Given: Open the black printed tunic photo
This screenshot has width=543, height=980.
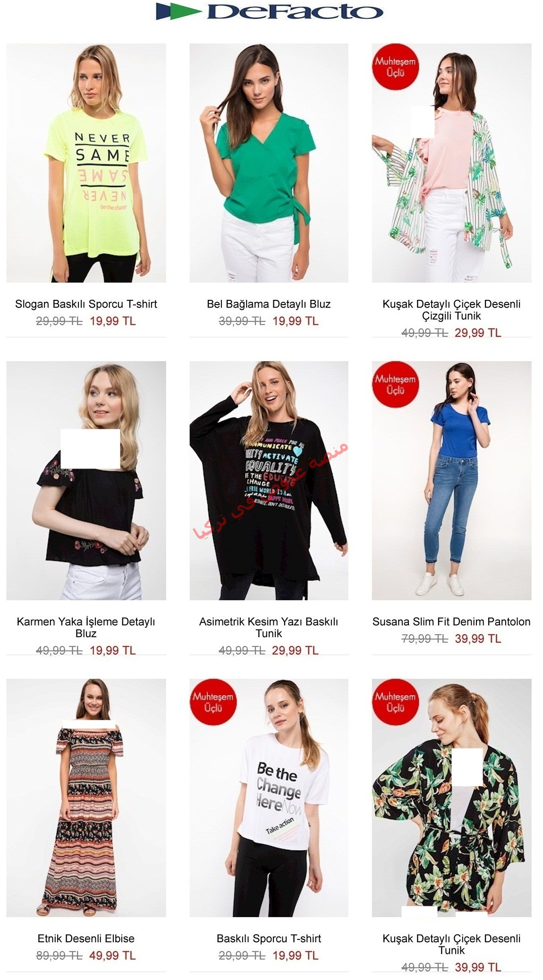Looking at the screenshot, I should [x=269, y=481].
